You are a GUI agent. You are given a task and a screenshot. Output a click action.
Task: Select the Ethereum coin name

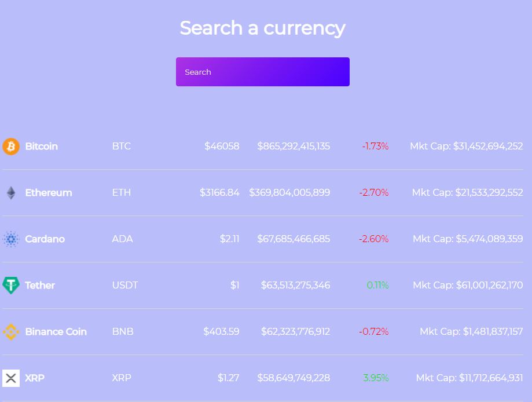tap(49, 193)
